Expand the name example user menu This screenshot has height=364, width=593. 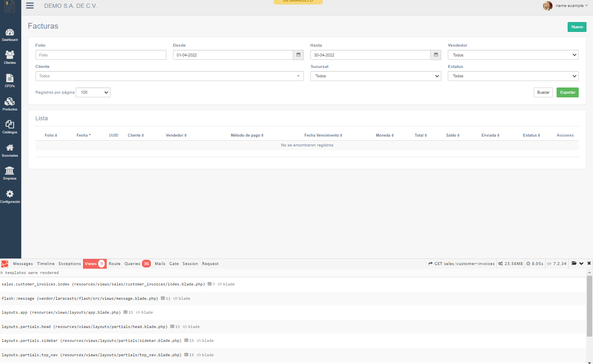[x=572, y=6]
